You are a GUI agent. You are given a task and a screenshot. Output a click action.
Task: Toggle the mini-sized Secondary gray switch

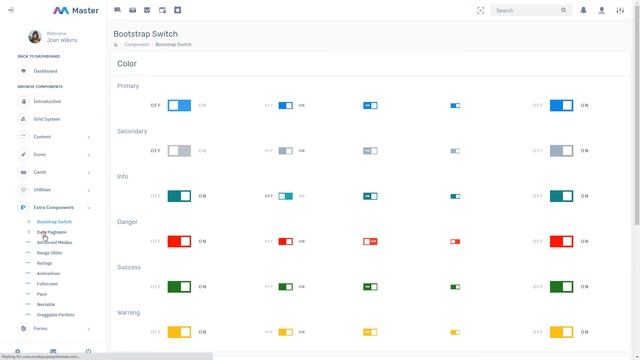pyautogui.click(x=455, y=151)
